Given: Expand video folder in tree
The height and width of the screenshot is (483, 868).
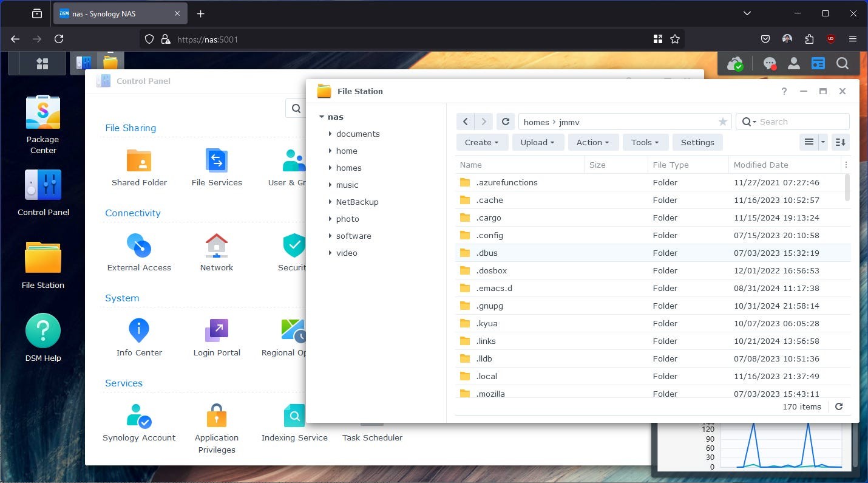Looking at the screenshot, I should coord(330,253).
